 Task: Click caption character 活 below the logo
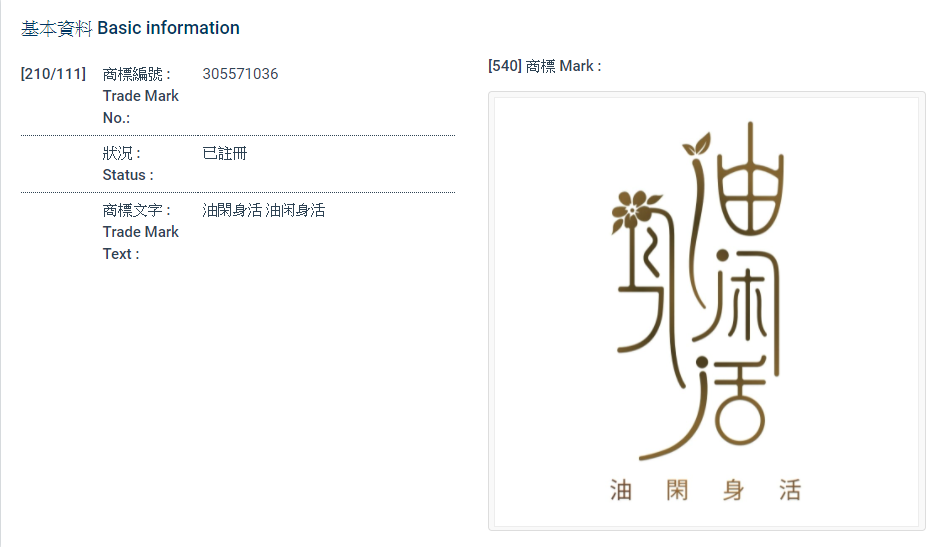(x=790, y=491)
